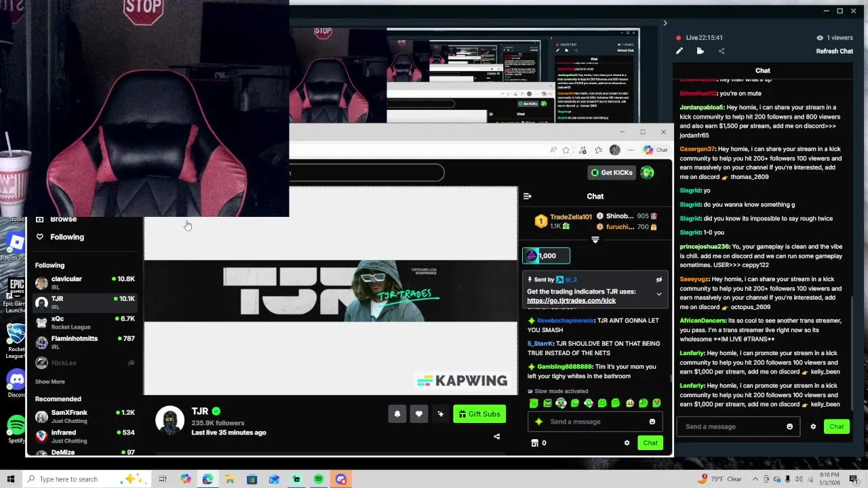Focus the Kick chat Send a message field

595,422
